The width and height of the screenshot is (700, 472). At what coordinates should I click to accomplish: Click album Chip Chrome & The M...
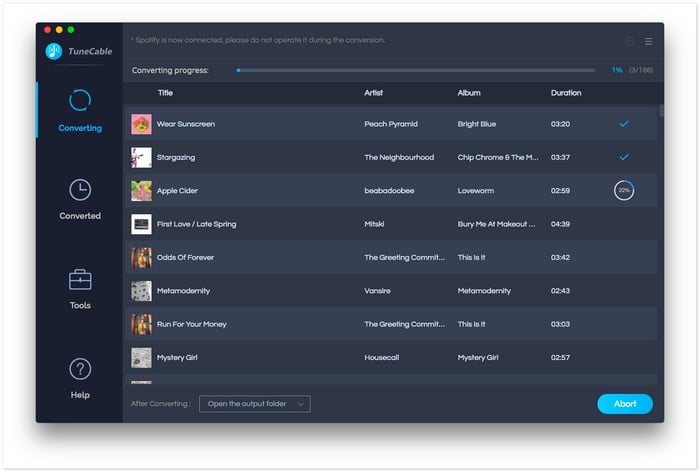pyautogui.click(x=498, y=158)
